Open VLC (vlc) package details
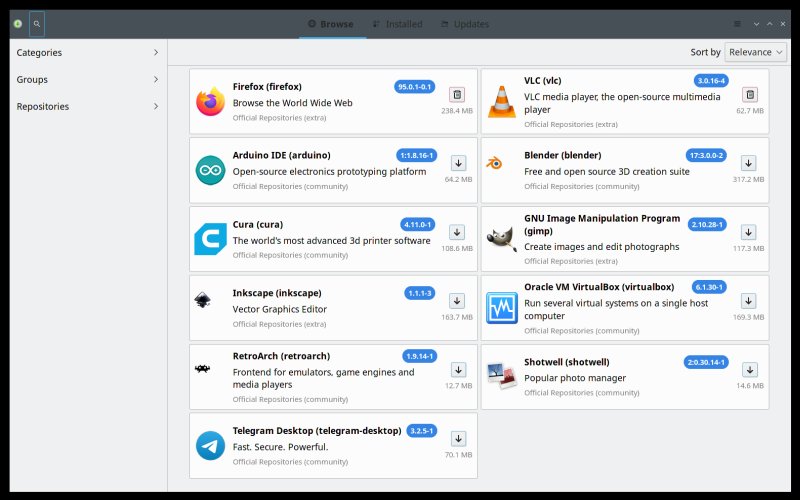The width and height of the screenshot is (800, 500). (x=625, y=102)
